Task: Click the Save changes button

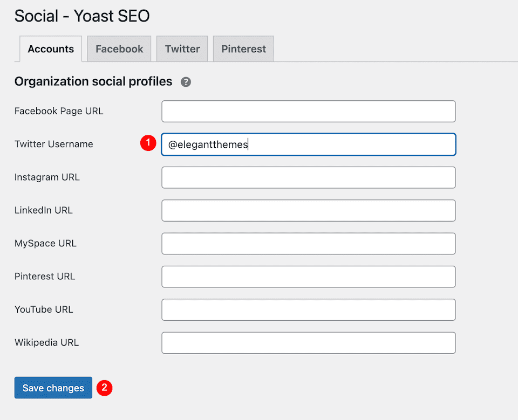Action: pyautogui.click(x=53, y=388)
